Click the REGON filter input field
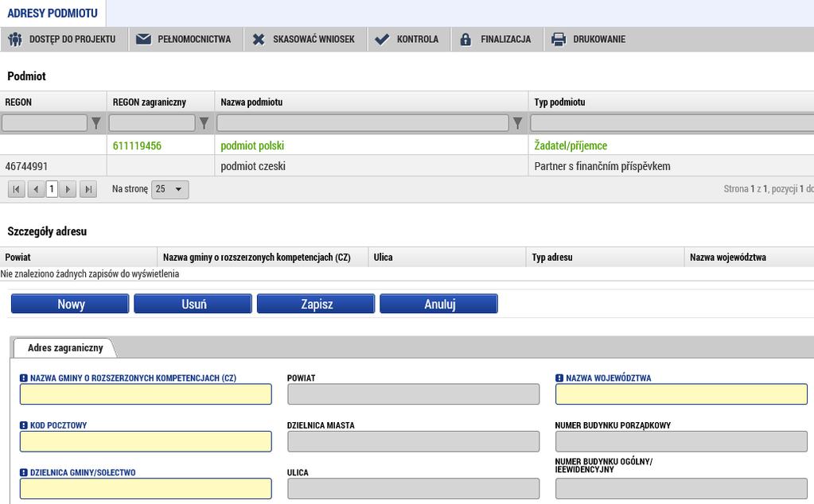This screenshot has width=814, height=504. pyautogui.click(x=45, y=123)
